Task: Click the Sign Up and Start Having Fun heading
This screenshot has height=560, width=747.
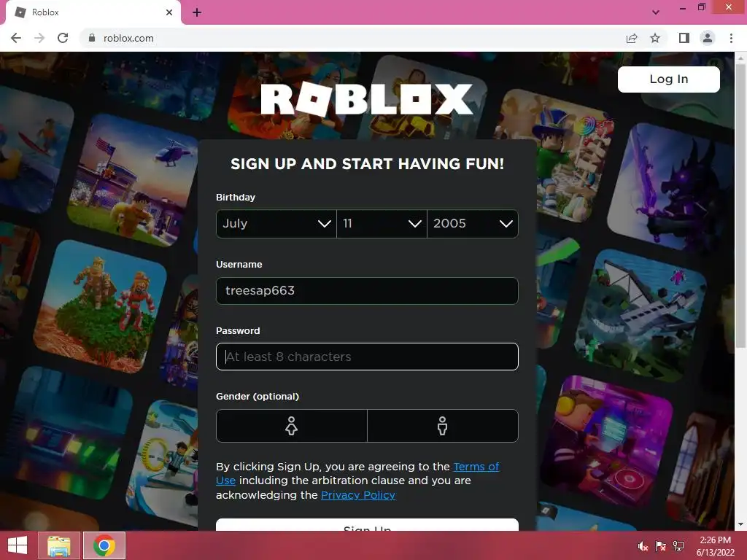Action: tap(367, 164)
